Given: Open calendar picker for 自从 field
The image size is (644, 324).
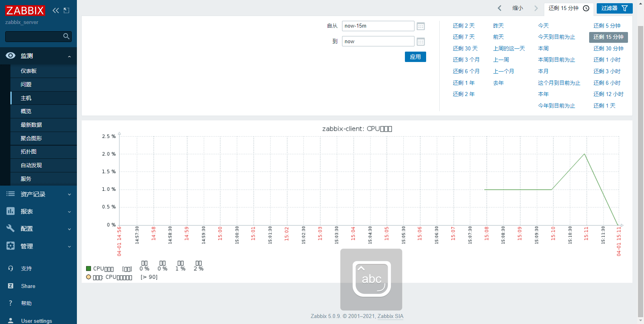Looking at the screenshot, I should [x=421, y=26].
